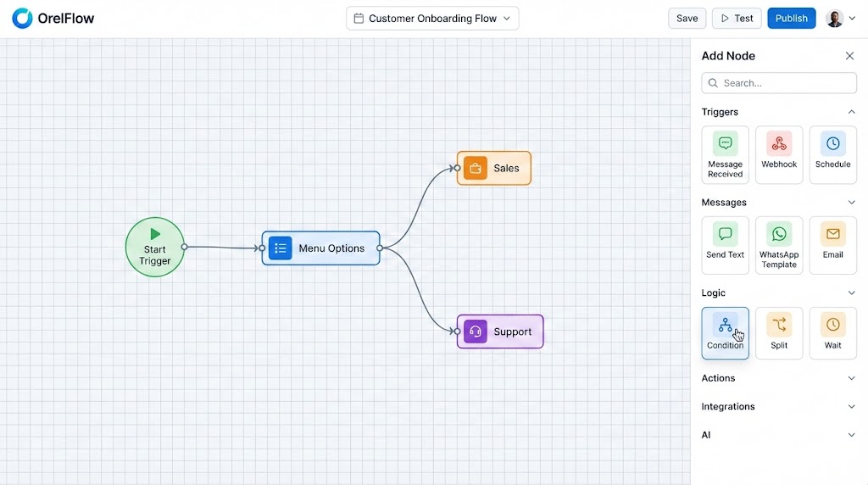Expand the AI section
The image size is (868, 485).
(x=851, y=435)
